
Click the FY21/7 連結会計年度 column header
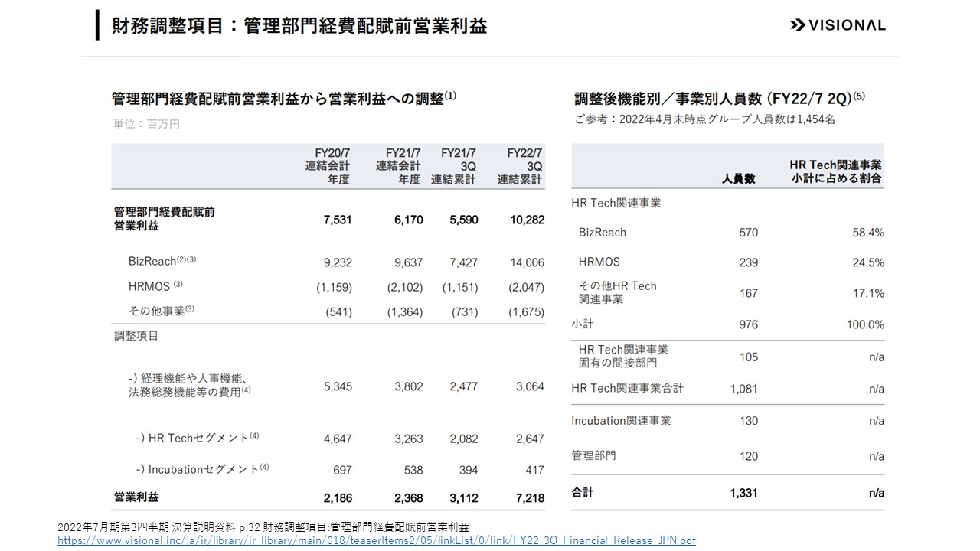(x=398, y=166)
